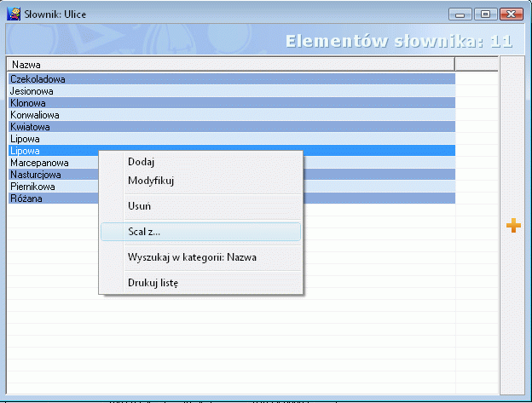
Task: Close the Słownik: Ulice window
Action: [x=512, y=14]
